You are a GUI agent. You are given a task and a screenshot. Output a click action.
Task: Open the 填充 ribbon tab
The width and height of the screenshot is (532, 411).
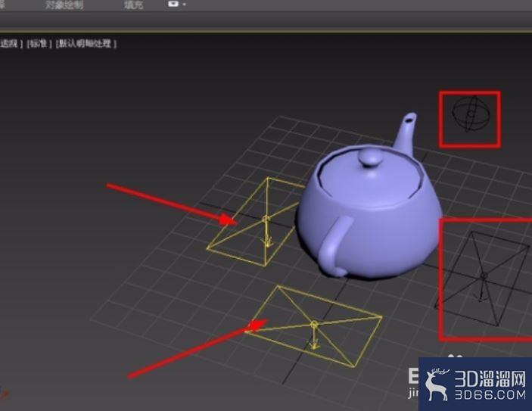tap(133, 5)
